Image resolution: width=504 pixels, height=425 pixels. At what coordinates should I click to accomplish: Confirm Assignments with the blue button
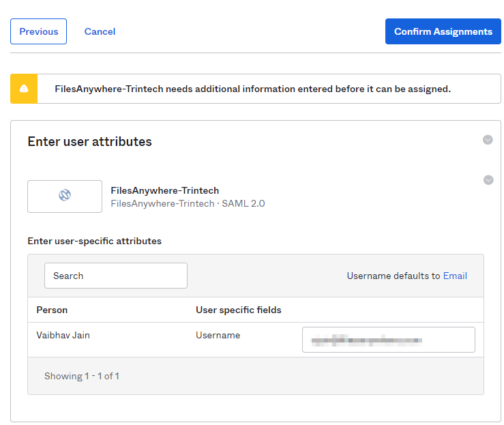[x=443, y=31]
